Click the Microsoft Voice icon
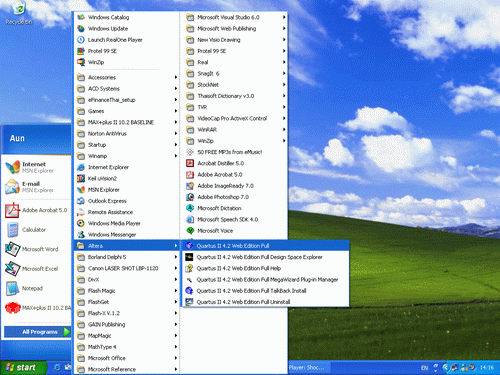 tap(190, 231)
